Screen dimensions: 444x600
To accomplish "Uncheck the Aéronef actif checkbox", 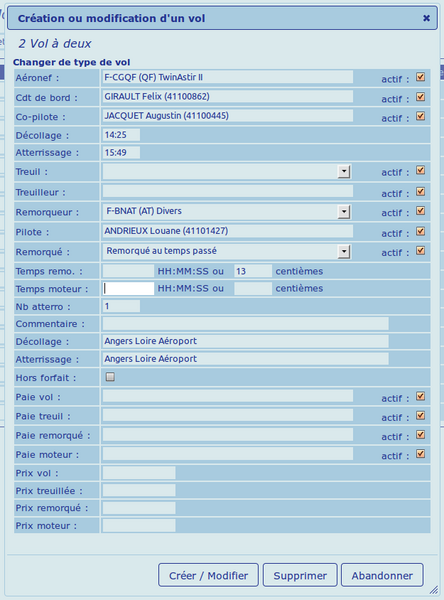I will point(420,77).
